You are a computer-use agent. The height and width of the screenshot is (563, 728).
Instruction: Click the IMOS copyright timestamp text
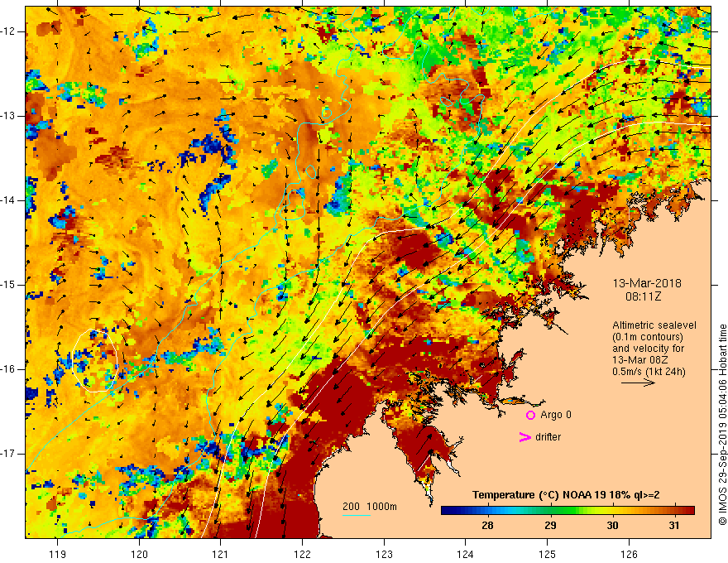pyautogui.click(x=722, y=425)
